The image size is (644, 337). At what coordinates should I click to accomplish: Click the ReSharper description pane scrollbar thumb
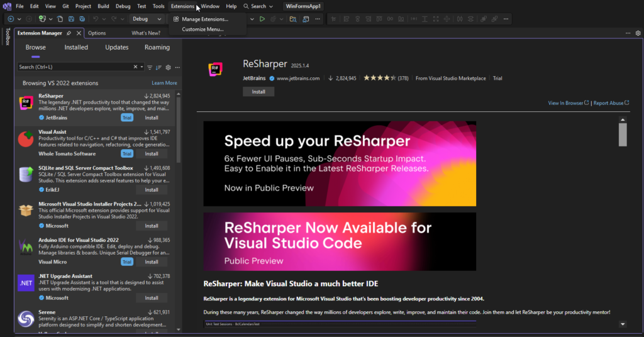pyautogui.click(x=623, y=135)
